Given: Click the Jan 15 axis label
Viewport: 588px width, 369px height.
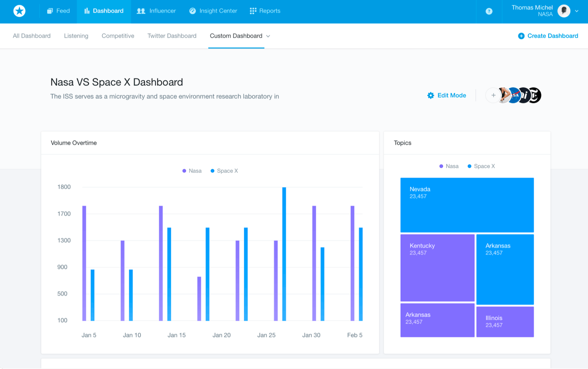Looking at the screenshot, I should click(177, 335).
